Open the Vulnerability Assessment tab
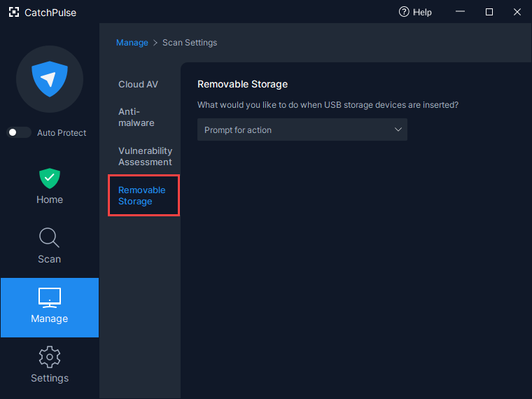Screen dimensions: 532x399 (x=145, y=156)
